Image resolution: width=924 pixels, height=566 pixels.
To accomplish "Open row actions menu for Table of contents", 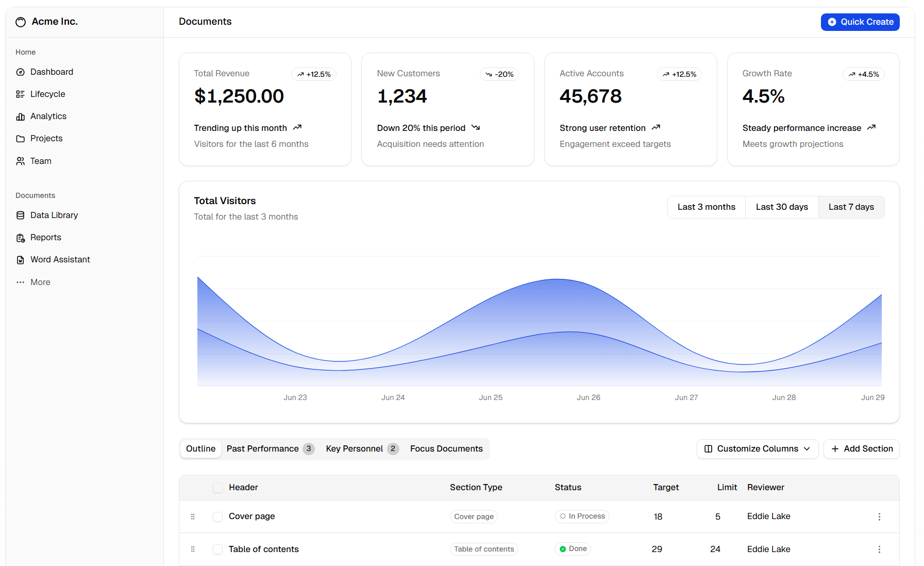I will 880,549.
